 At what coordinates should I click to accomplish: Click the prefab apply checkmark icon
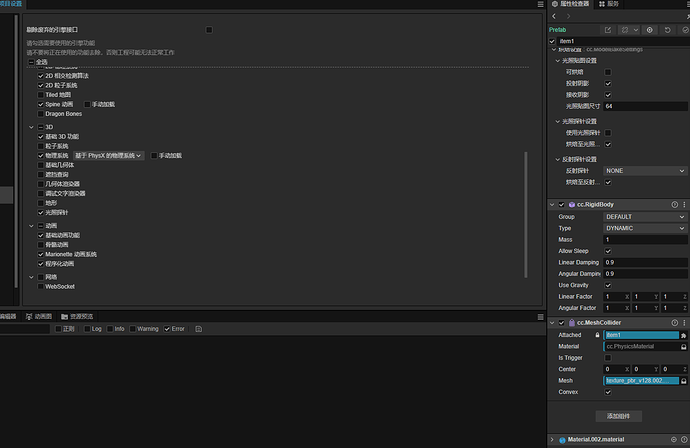pyautogui.click(x=685, y=30)
